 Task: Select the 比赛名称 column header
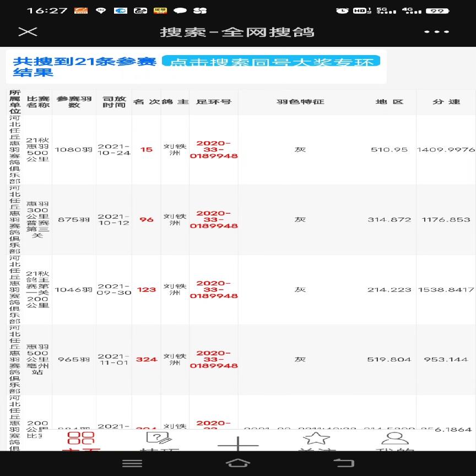click(x=37, y=102)
